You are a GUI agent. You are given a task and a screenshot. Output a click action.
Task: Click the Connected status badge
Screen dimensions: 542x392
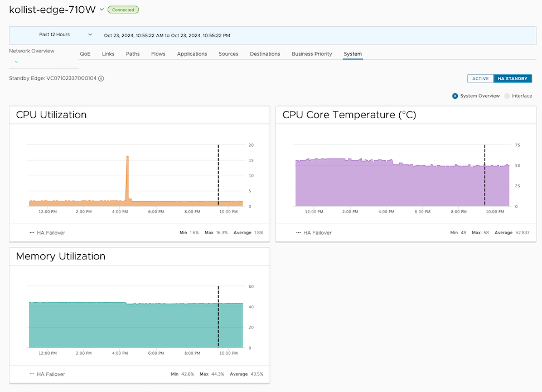point(123,9)
